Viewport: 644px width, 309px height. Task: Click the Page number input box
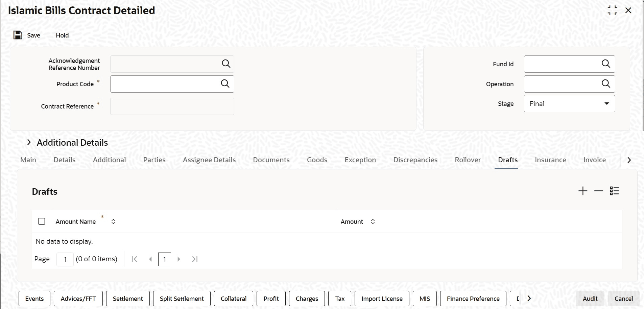[x=65, y=259]
